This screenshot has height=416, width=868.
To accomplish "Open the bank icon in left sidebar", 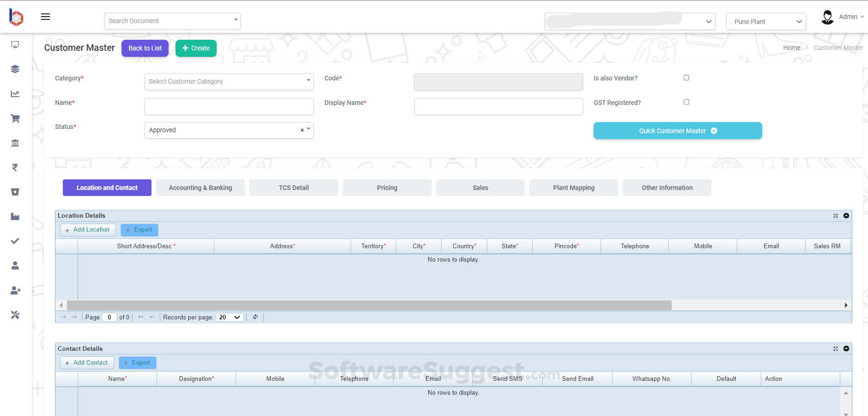I will 15,143.
